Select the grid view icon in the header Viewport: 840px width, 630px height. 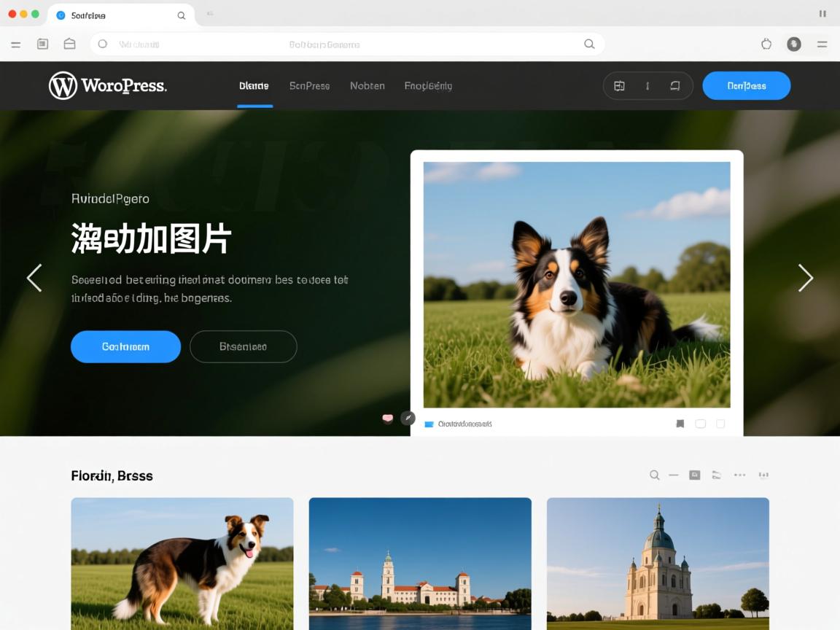point(619,85)
